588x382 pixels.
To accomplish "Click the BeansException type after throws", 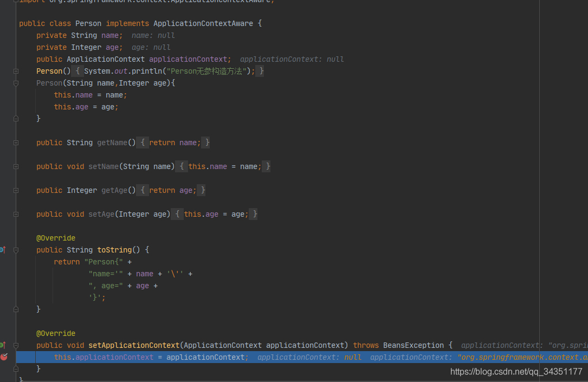I will coord(413,345).
